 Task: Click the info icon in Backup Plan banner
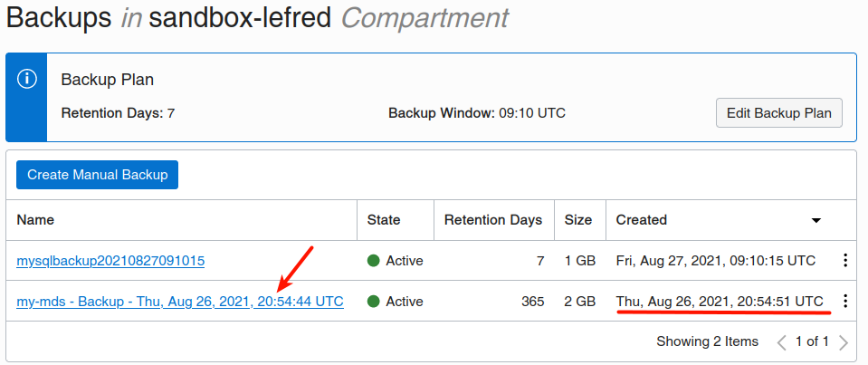click(x=26, y=79)
